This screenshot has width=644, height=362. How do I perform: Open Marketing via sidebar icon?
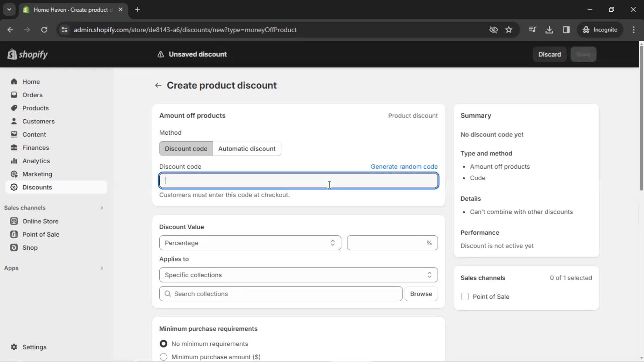coord(14,174)
